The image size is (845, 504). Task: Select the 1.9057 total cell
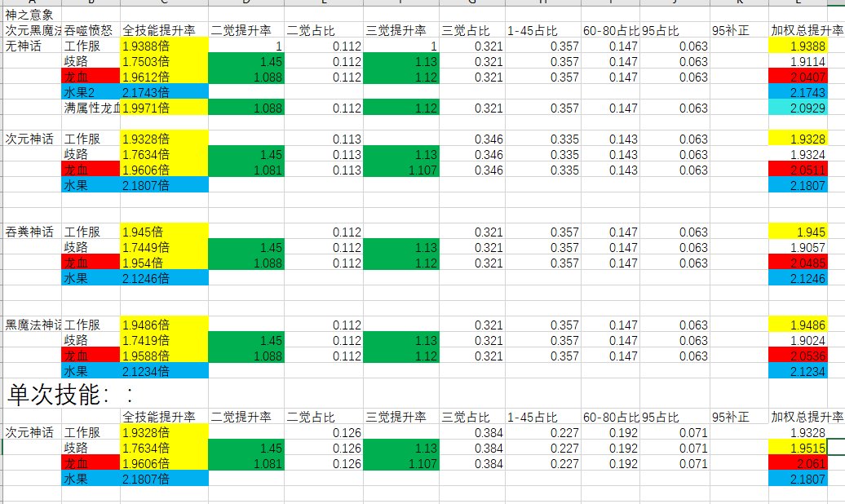click(798, 247)
